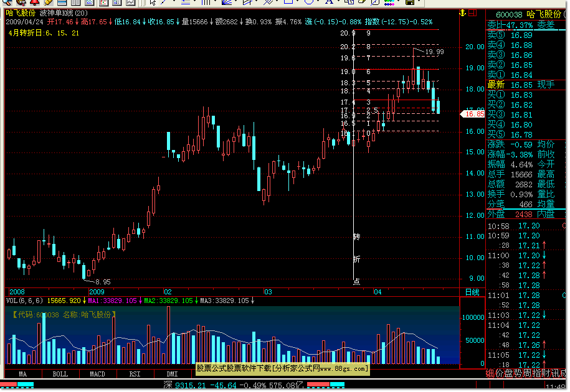The image size is (570, 392).
Task: Open the 周 tab in the right panel
Action: 527,373
